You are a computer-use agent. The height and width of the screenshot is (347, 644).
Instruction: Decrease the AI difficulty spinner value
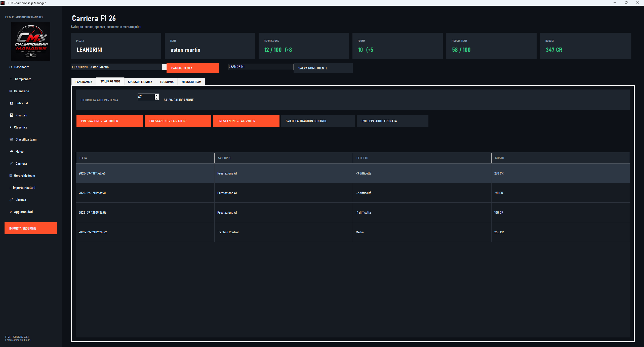pyautogui.click(x=157, y=98)
